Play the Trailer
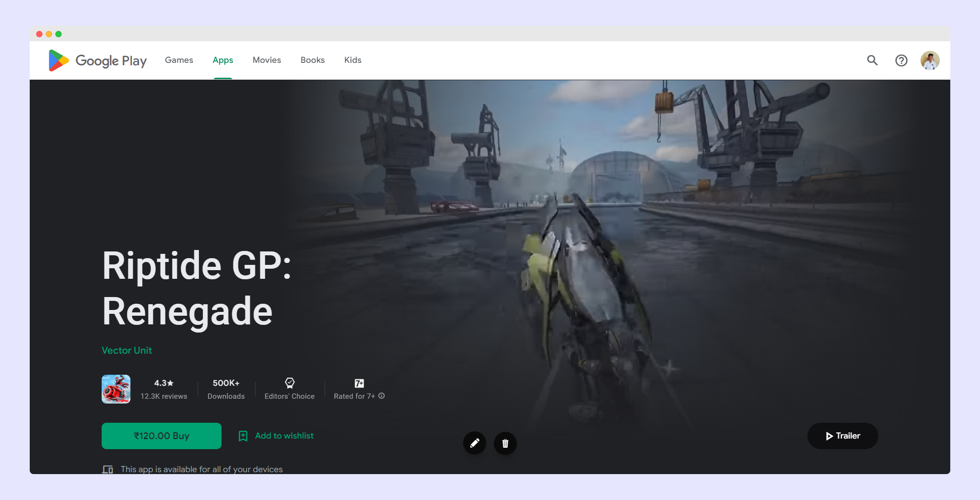 (x=842, y=436)
